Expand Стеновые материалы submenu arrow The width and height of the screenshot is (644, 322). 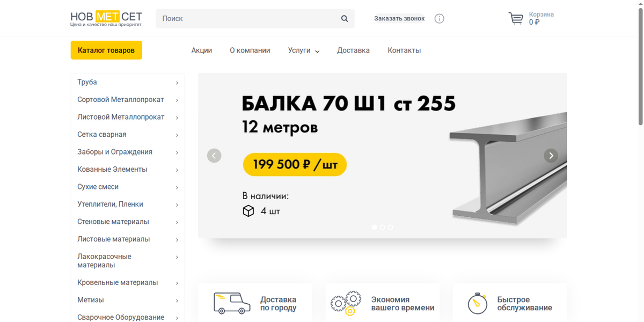[x=177, y=222]
